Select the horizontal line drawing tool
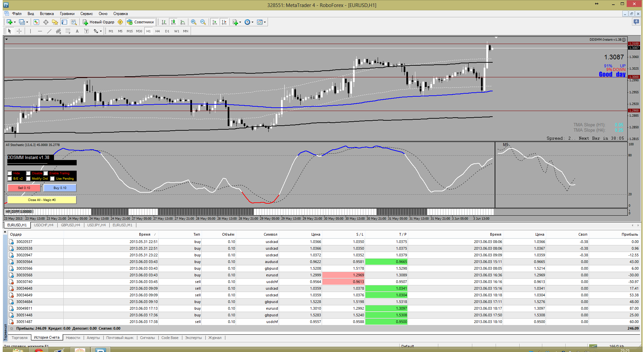 [40, 31]
